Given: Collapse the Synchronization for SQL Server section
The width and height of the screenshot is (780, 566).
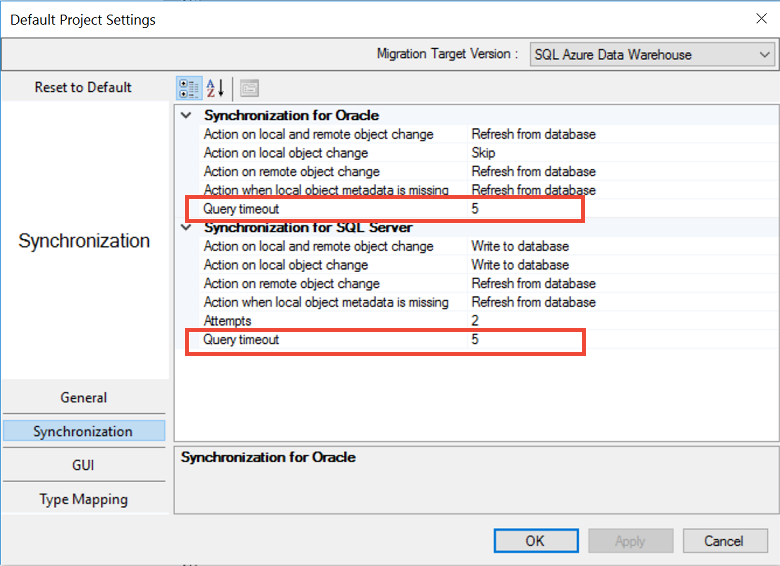Looking at the screenshot, I should point(185,228).
